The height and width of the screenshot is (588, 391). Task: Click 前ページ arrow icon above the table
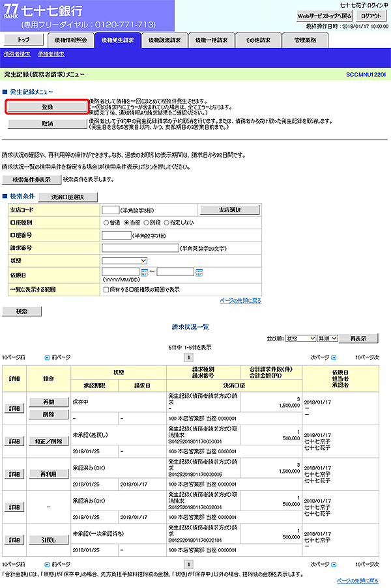click(48, 357)
